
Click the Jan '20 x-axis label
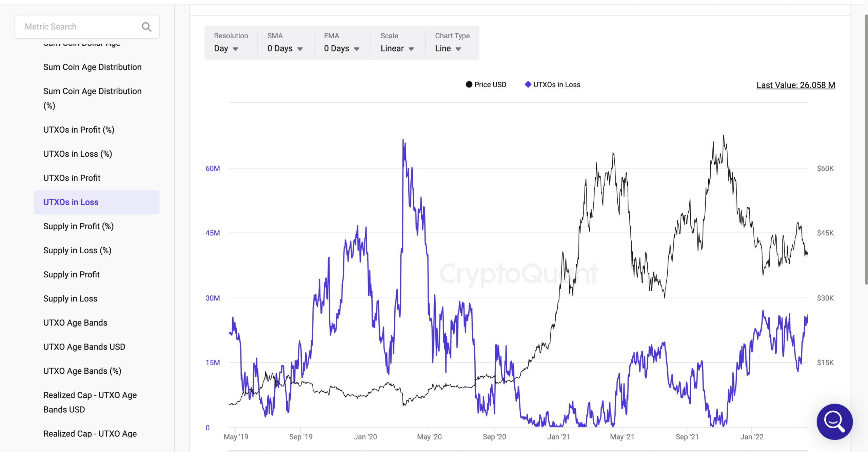(x=365, y=437)
